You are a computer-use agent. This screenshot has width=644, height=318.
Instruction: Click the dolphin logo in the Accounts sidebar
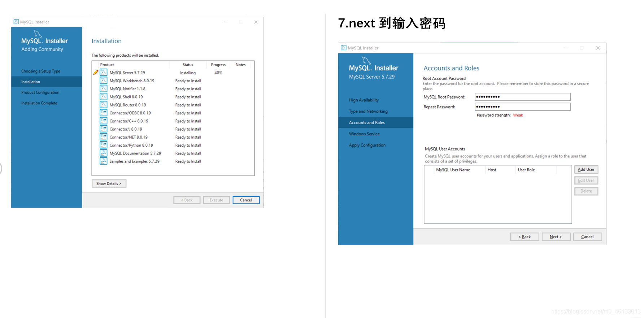[x=366, y=61]
